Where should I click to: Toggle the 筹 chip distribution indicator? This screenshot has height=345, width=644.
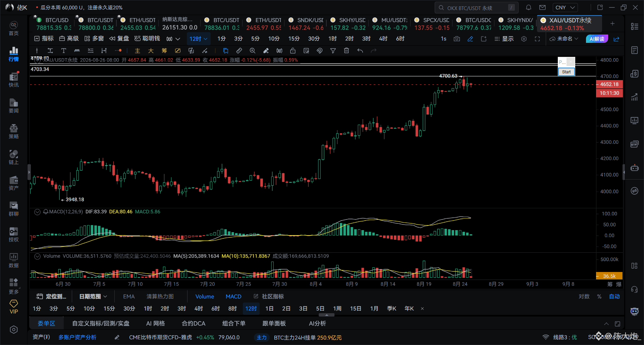(x=164, y=51)
